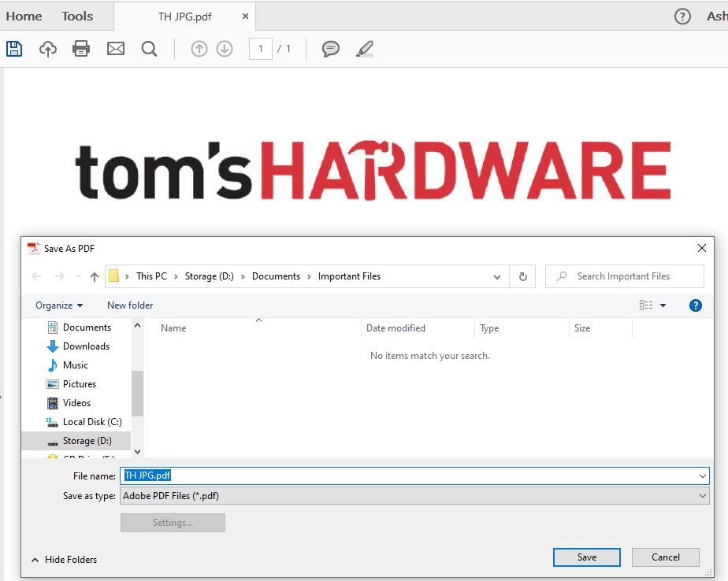728x581 pixels.
Task: Open Acrobat help with the question mark icon
Action: (682, 16)
